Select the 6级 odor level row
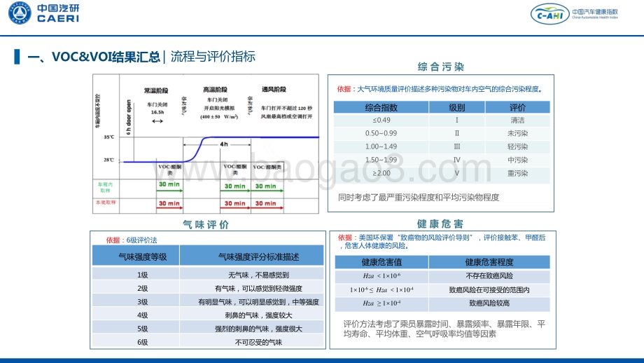 coord(208,342)
